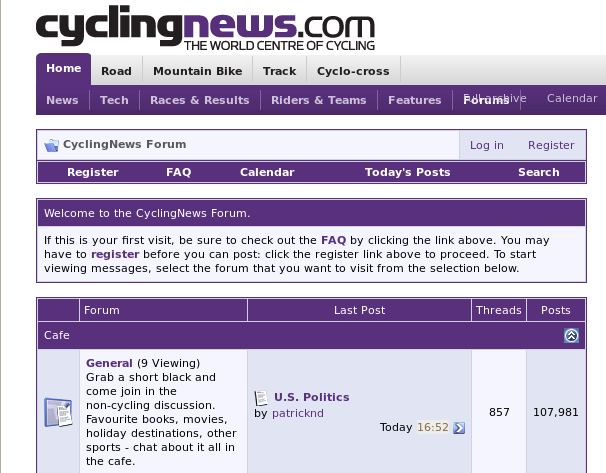Viewport: 606px width, 473px height.
Task: Go to last post arrow icon beside 16:52
Action: [x=459, y=428]
